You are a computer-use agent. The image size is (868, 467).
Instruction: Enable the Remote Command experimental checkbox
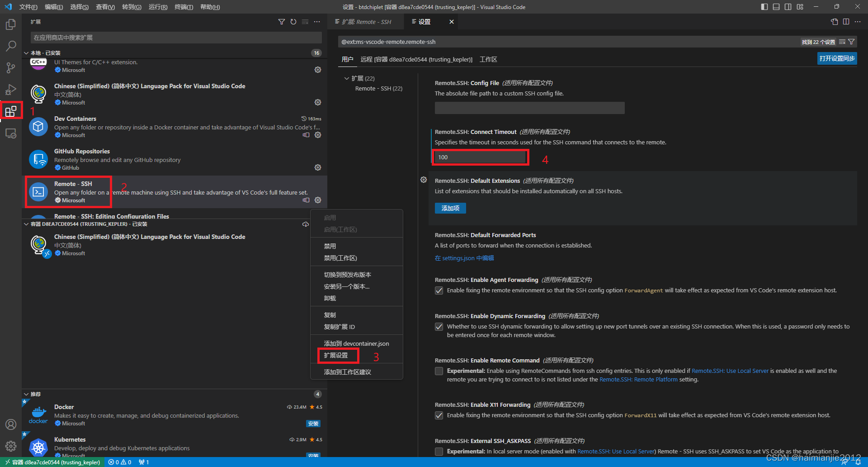point(439,371)
